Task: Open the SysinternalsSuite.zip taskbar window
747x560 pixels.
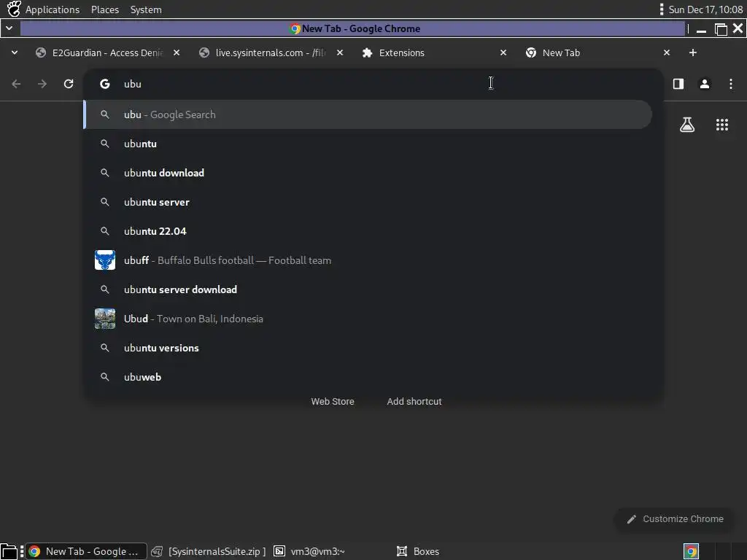Action: click(209, 551)
